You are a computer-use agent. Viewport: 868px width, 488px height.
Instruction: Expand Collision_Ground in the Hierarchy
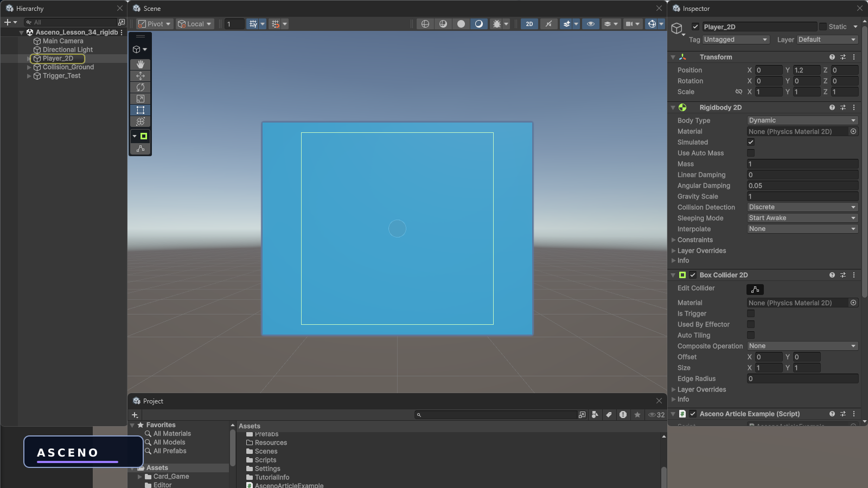coord(29,67)
